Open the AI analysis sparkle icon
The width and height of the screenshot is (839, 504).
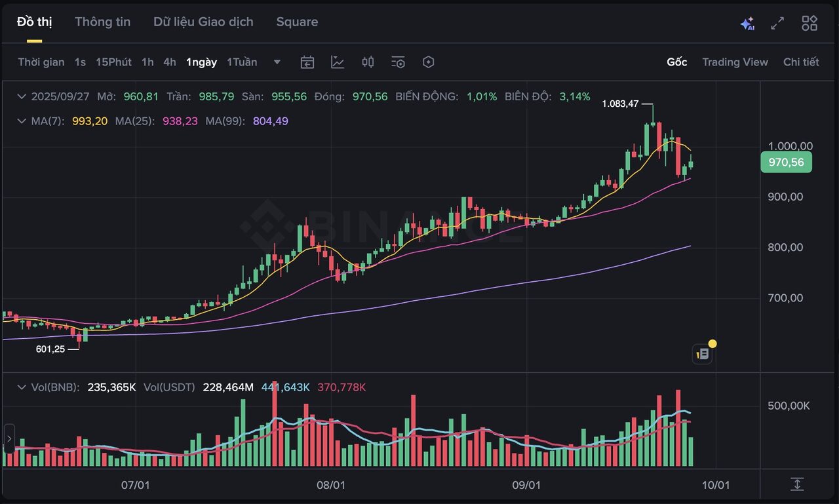[x=747, y=24]
